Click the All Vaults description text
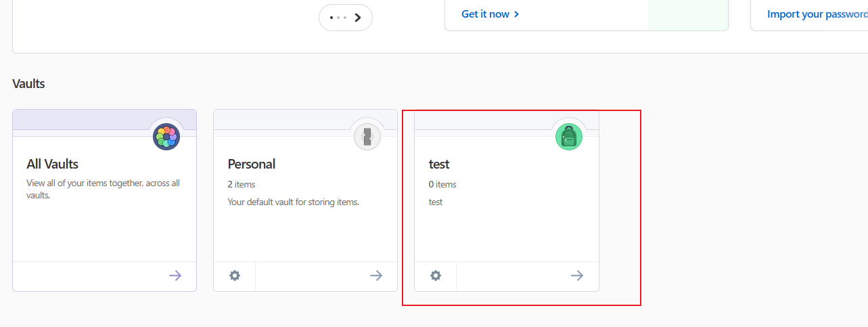This screenshot has height=327, width=868. (x=103, y=189)
